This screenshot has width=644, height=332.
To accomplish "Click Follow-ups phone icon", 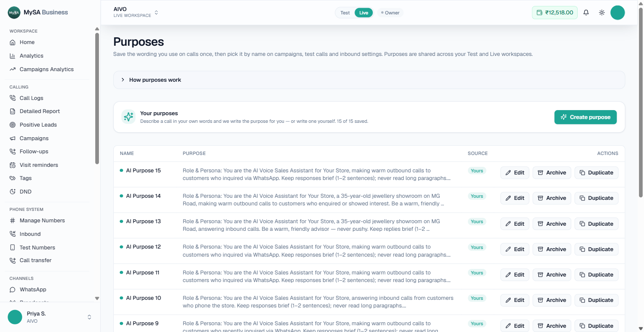I will tap(12, 152).
